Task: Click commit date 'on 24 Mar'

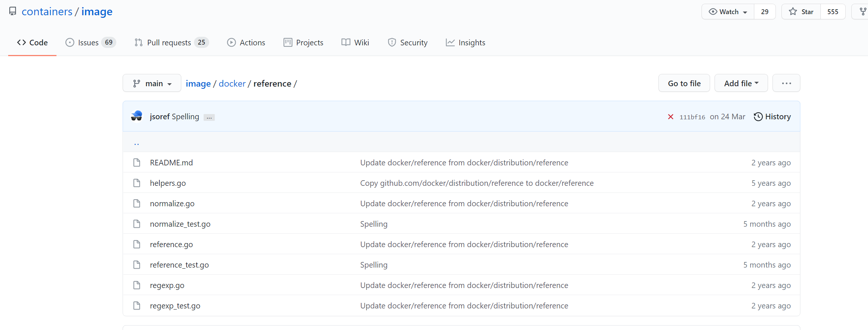Action: tap(728, 117)
